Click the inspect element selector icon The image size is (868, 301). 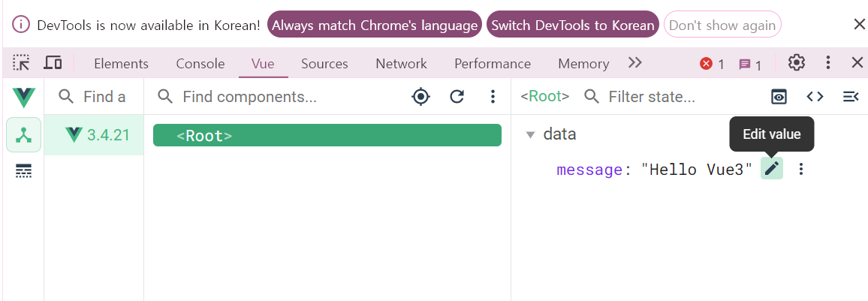(x=22, y=64)
